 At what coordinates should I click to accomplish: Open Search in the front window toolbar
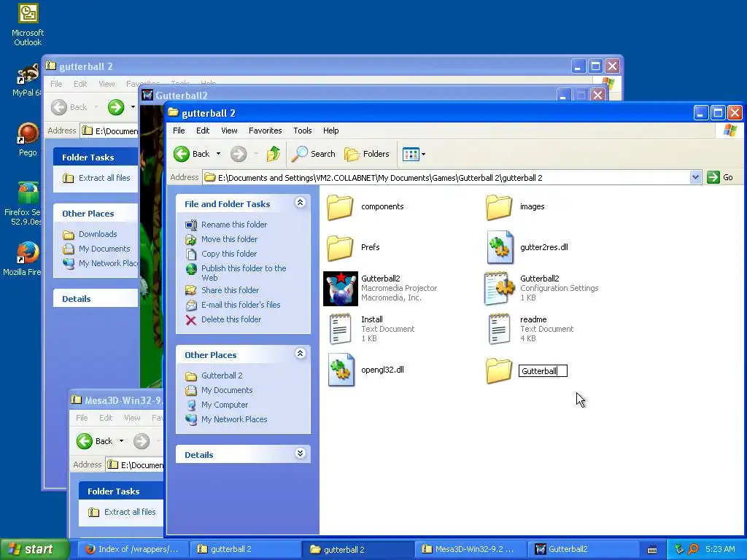(314, 154)
